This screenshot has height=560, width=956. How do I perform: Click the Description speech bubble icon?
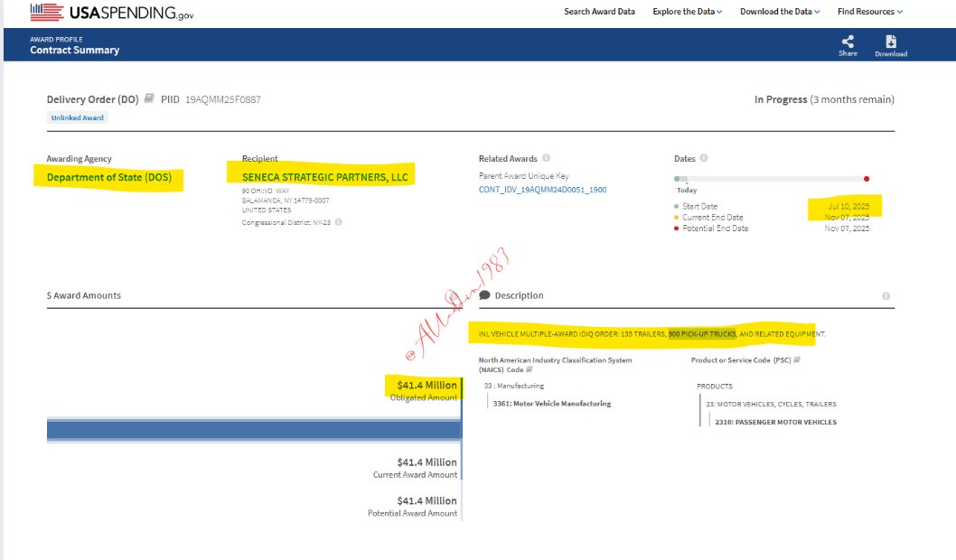pyautogui.click(x=484, y=295)
